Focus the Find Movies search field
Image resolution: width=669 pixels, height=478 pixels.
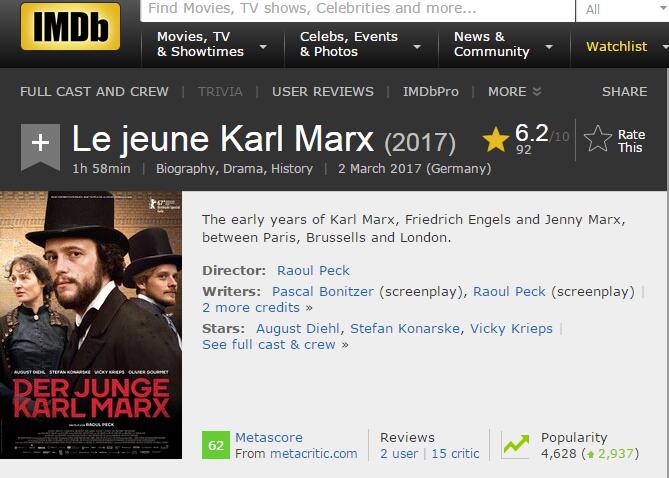click(x=358, y=9)
